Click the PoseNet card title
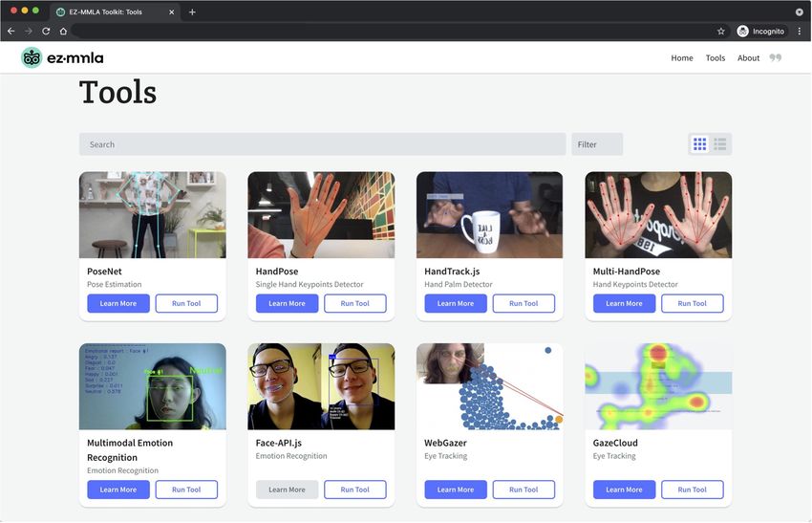Screen dimensions: 812x523 pyautogui.click(x=105, y=272)
